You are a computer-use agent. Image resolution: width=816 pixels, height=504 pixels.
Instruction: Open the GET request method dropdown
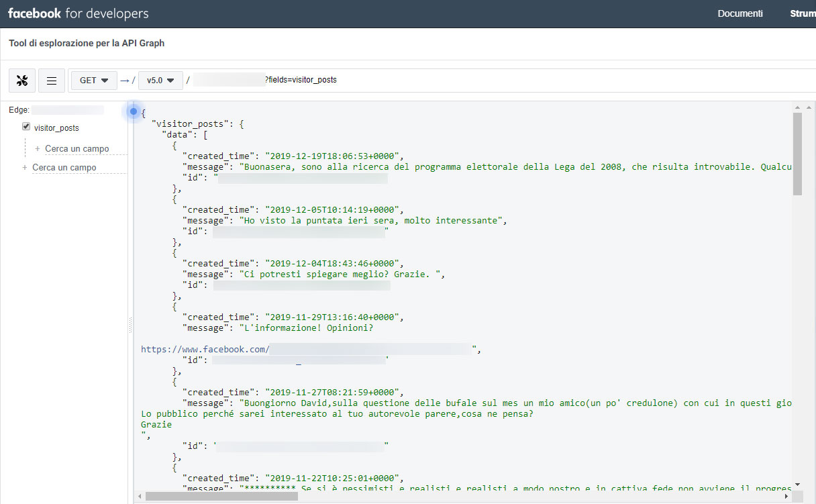94,81
